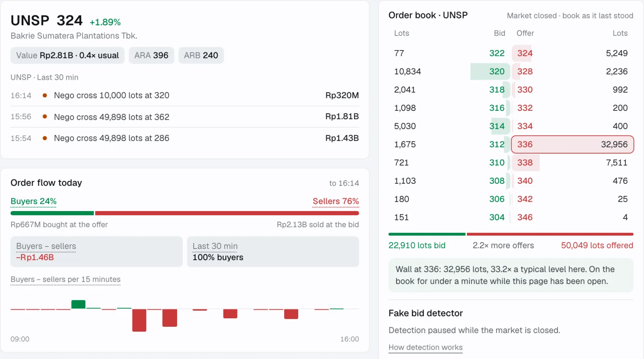Select the ARB 240 chip
Image resolution: width=644 pixels, height=359 pixels.
(x=201, y=55)
